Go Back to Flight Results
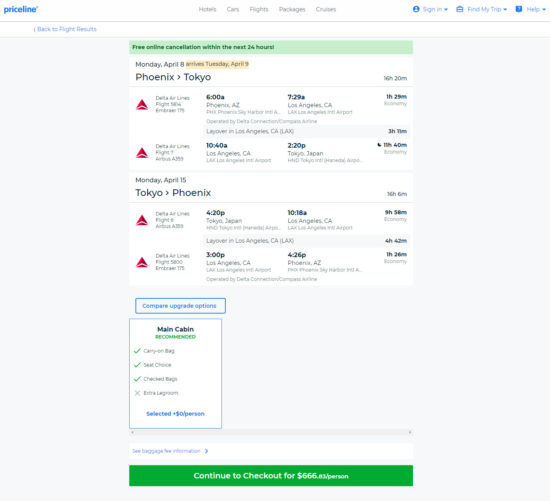 pyautogui.click(x=65, y=29)
